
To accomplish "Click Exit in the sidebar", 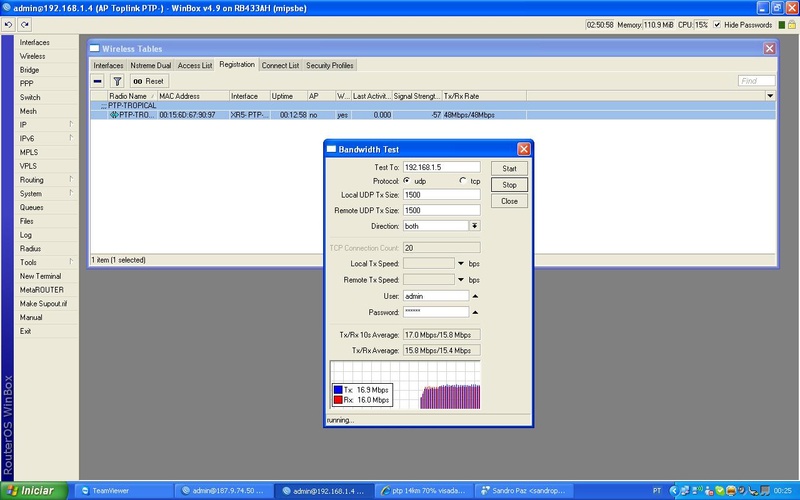I will pos(26,331).
